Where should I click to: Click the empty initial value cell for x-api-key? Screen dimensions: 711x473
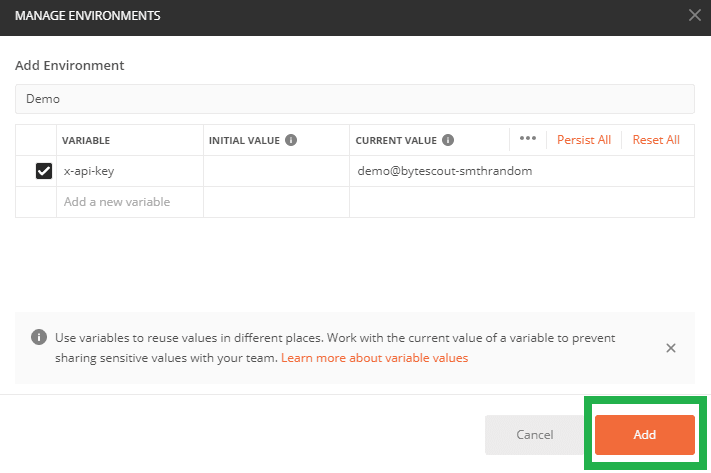276,171
